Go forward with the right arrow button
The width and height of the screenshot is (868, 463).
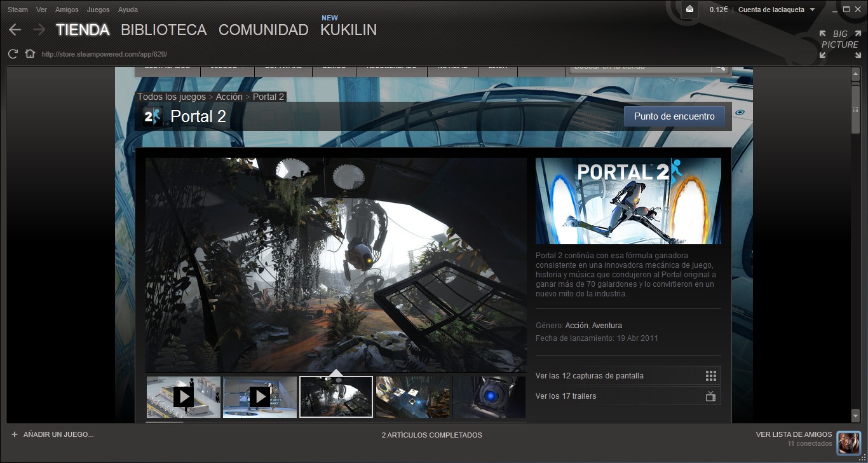coord(39,29)
